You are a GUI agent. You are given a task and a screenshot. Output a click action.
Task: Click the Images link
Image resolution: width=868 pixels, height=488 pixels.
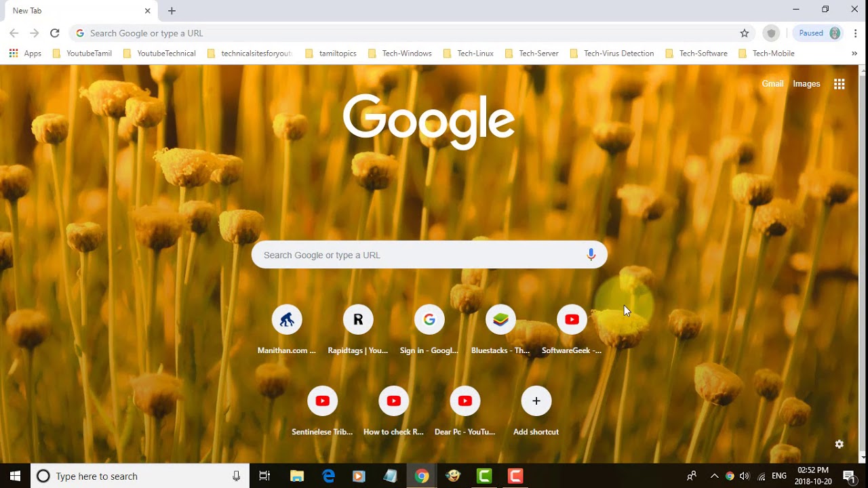pyautogui.click(x=806, y=84)
